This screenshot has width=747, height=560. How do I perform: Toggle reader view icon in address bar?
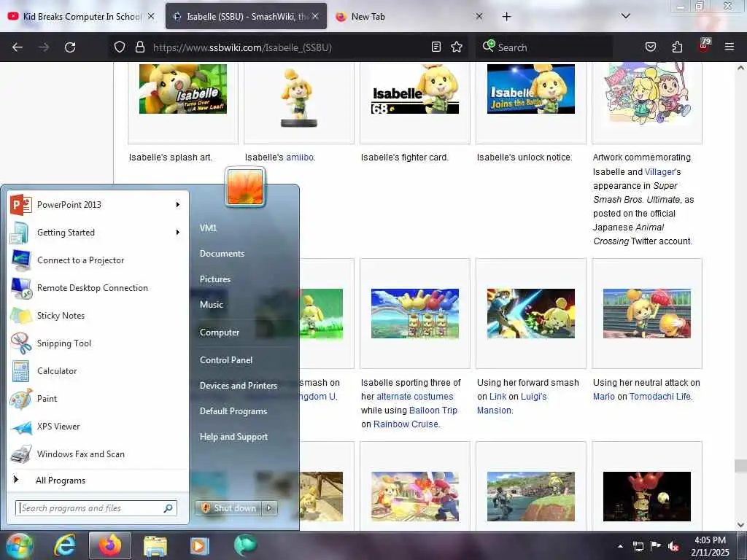pyautogui.click(x=436, y=47)
